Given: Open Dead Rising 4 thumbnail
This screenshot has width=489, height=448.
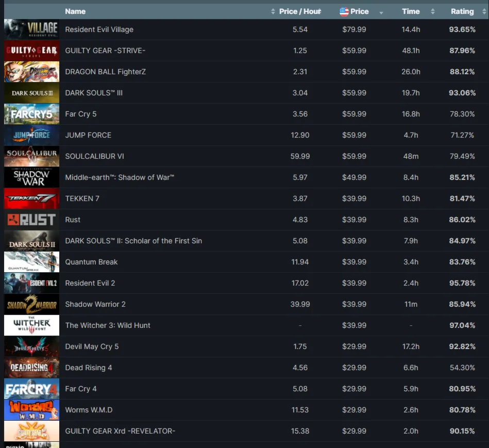Looking at the screenshot, I should click(x=31, y=368).
